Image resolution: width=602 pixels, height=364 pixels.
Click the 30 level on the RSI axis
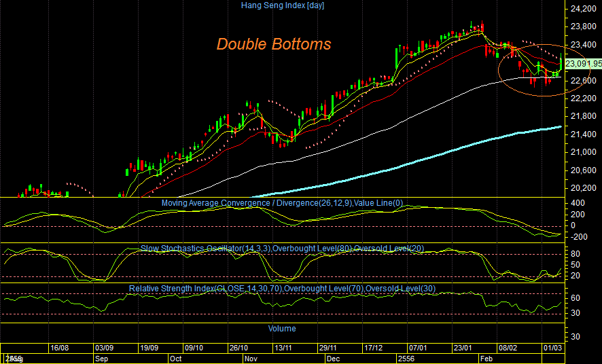pyautogui.click(x=575, y=313)
